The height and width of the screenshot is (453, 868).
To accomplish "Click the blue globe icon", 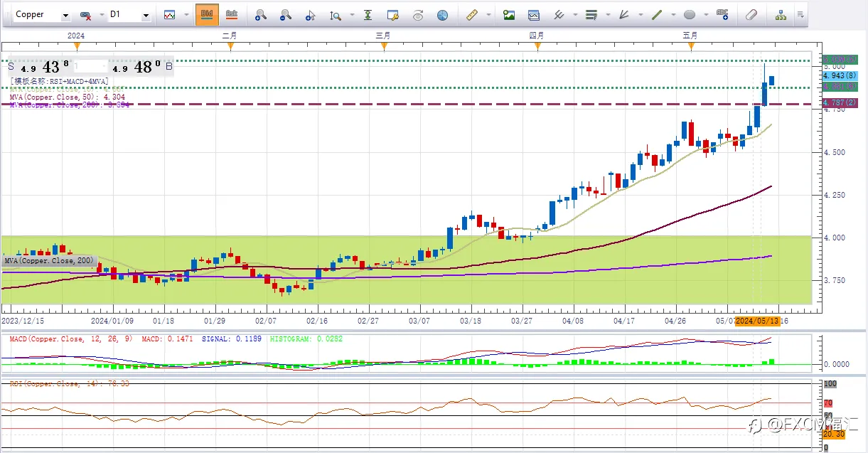I will click(442, 15).
